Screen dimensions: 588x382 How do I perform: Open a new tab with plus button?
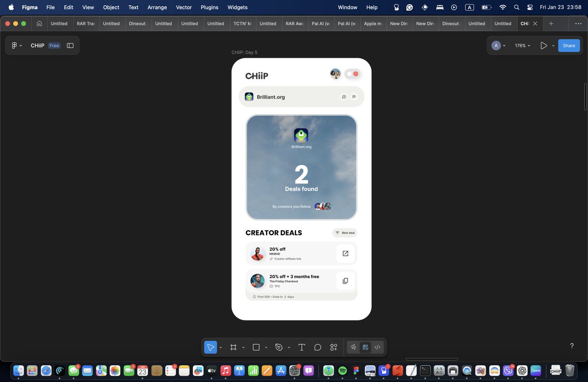(x=551, y=24)
